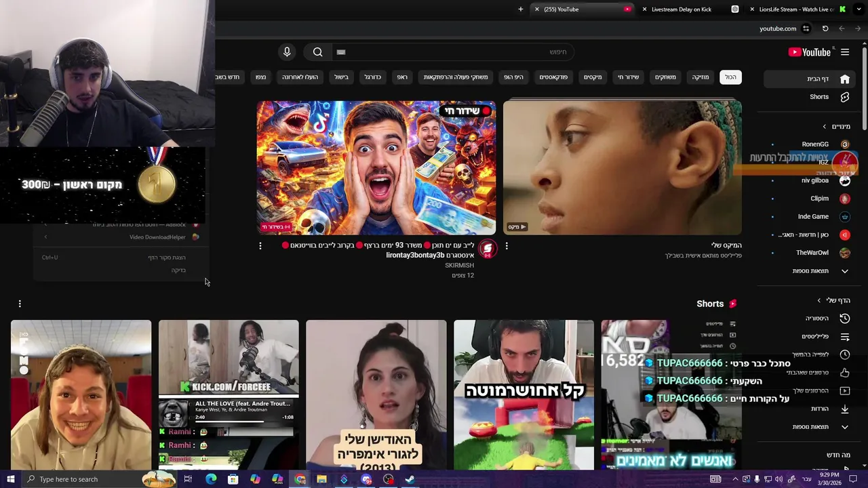Open the הדף שלי section header
The width and height of the screenshot is (868, 488).
click(x=834, y=300)
